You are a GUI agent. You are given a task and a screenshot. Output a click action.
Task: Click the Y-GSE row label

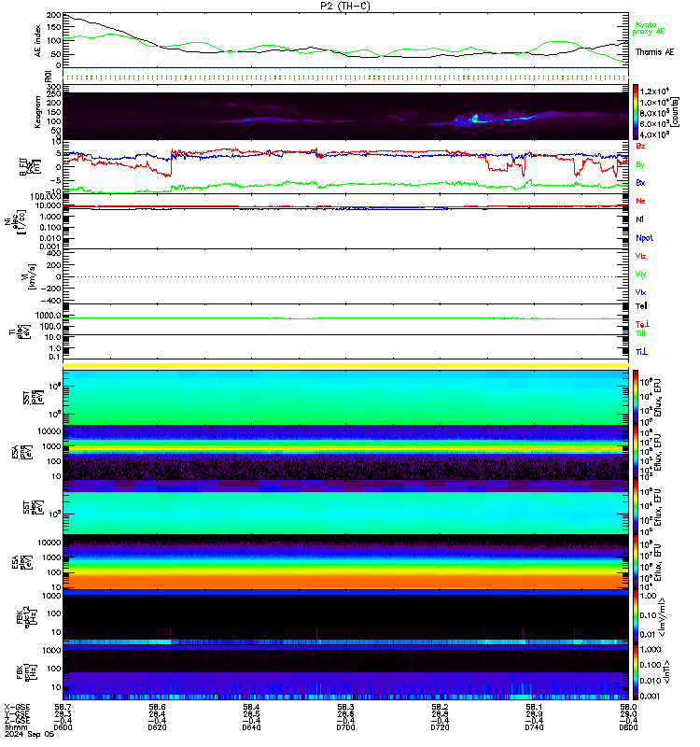[x=17, y=714]
